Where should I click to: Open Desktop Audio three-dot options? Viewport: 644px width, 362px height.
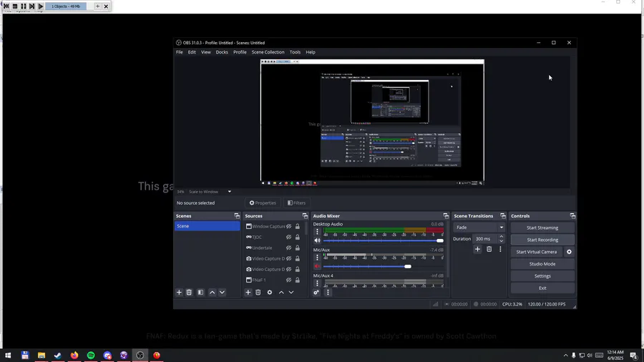coord(317,232)
